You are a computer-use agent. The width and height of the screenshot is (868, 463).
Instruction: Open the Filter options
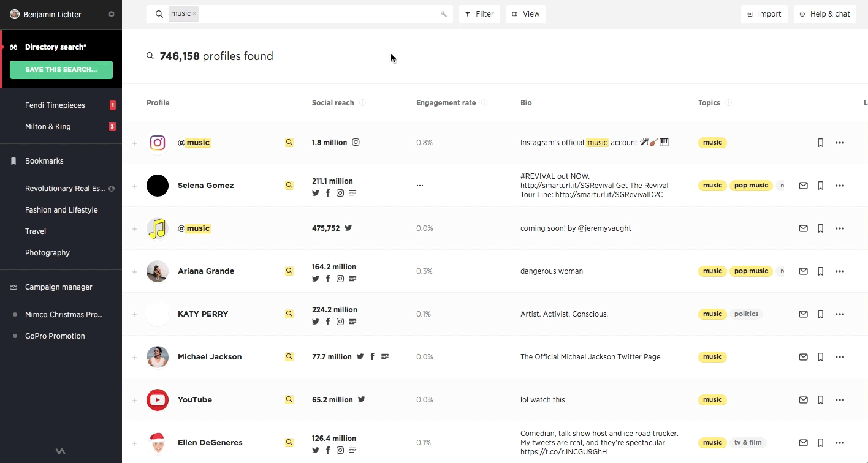point(479,14)
